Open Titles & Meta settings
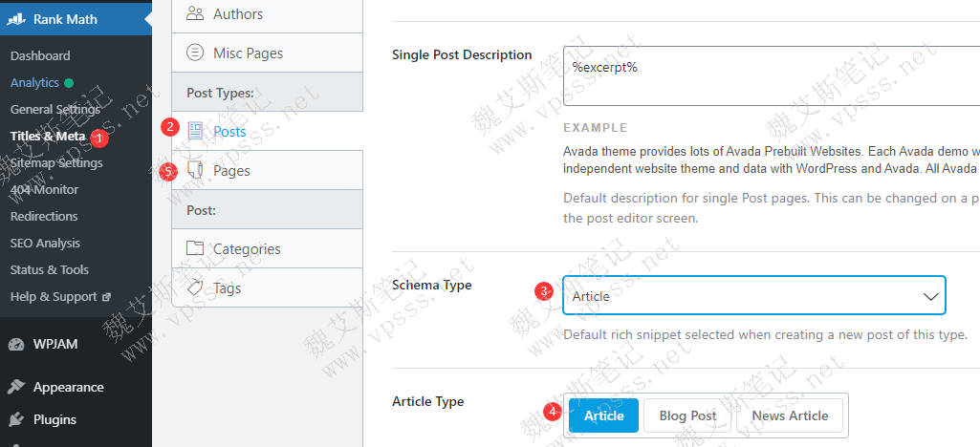 tap(48, 136)
